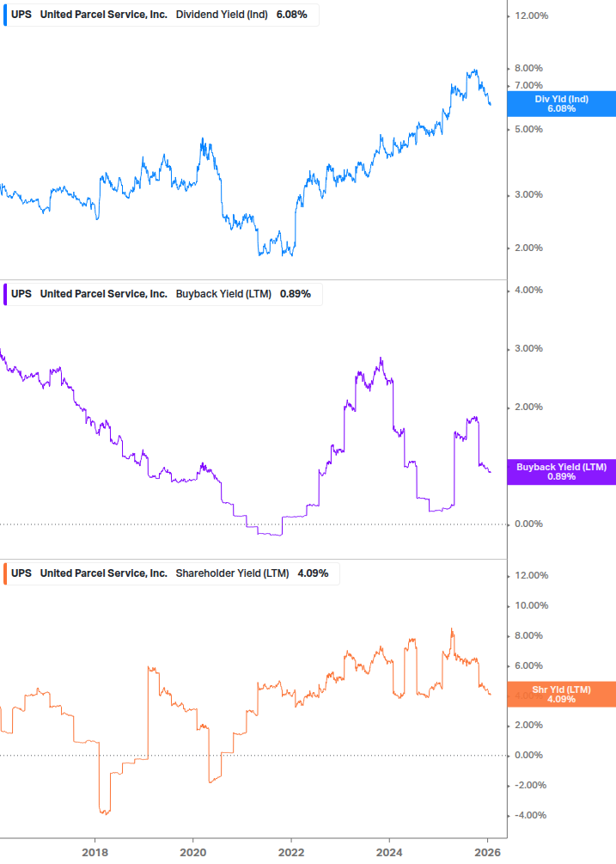Click United Parcel Service, Inc. in the top legend

(104, 15)
